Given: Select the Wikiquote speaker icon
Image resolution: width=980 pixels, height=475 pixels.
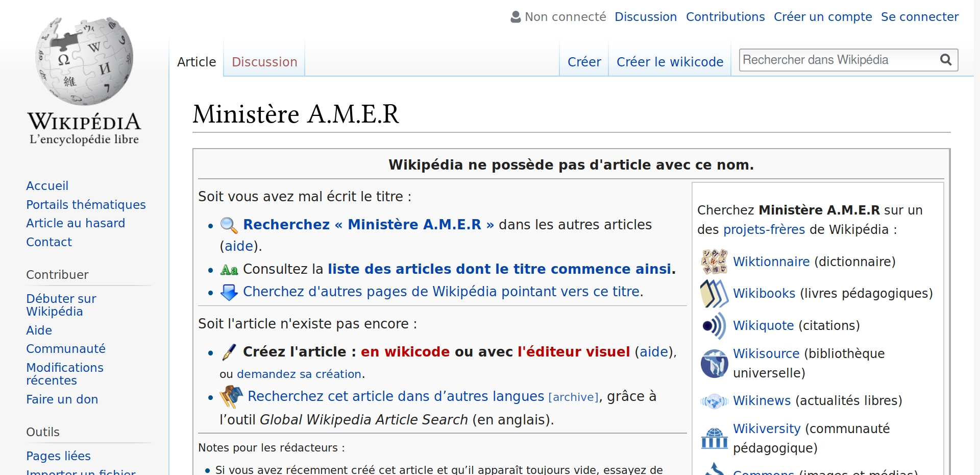Looking at the screenshot, I should [x=714, y=326].
